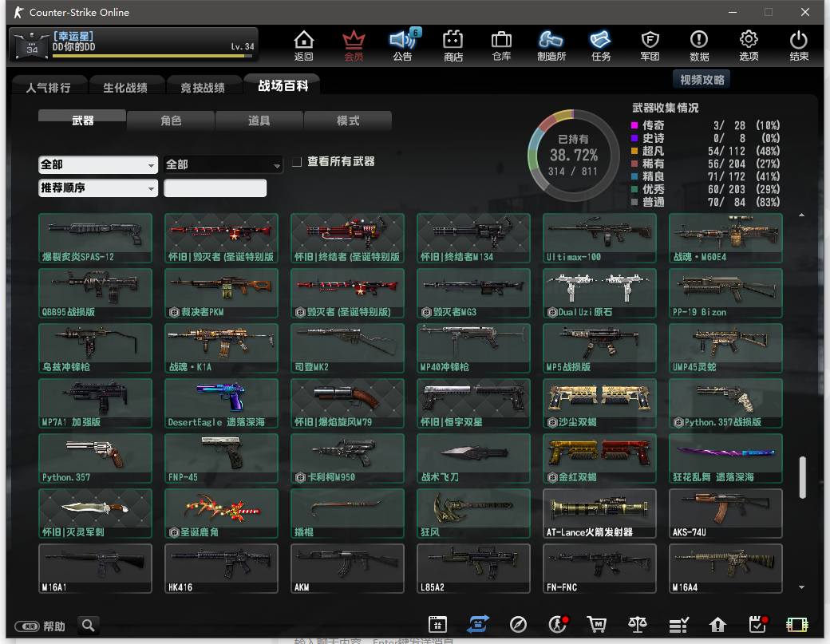Open the 商店 shop icon
This screenshot has width=830, height=644.
[453, 45]
